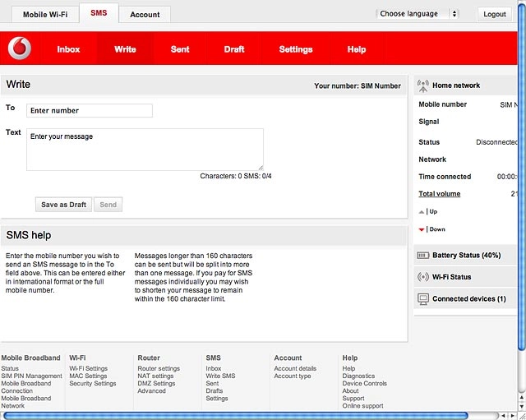Click the text area resize grip
Screen dimensions: 526x420
pos(261,168)
